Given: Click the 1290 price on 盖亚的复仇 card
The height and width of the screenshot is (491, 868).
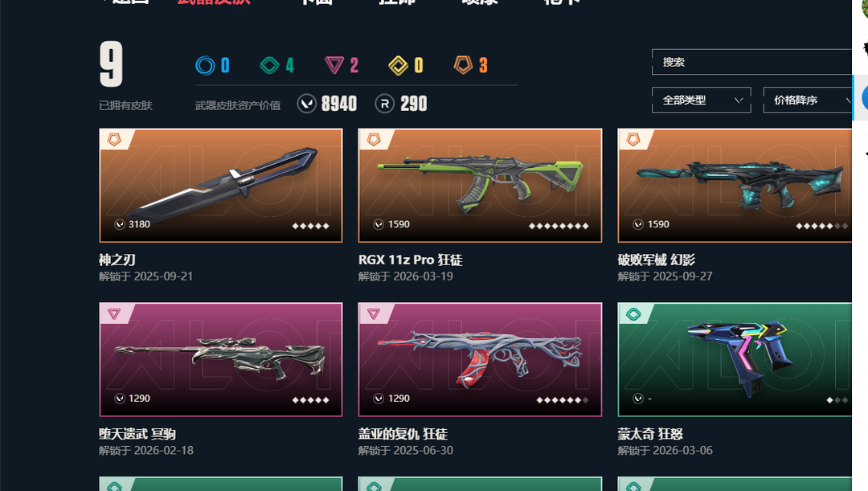Looking at the screenshot, I should (x=399, y=399).
